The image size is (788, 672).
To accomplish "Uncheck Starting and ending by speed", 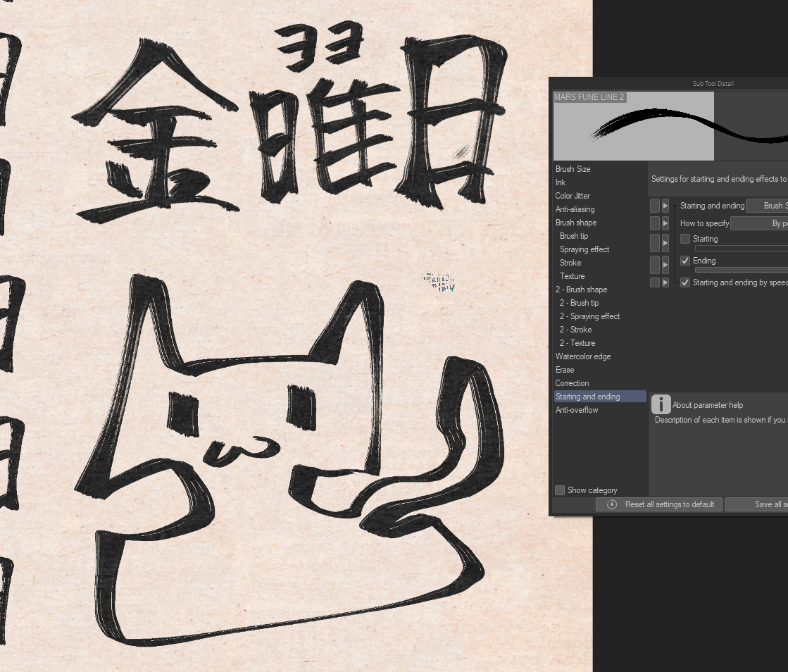I will (x=685, y=282).
